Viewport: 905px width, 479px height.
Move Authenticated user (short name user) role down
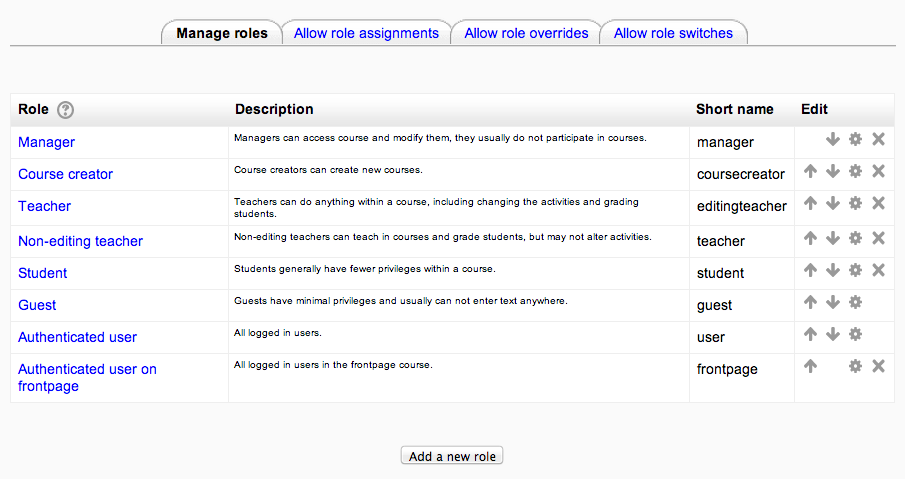tap(832, 334)
